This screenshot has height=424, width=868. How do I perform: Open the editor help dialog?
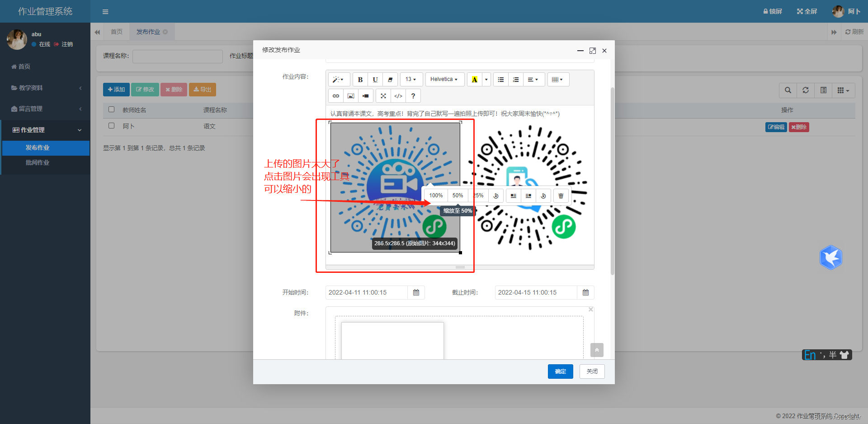point(413,96)
